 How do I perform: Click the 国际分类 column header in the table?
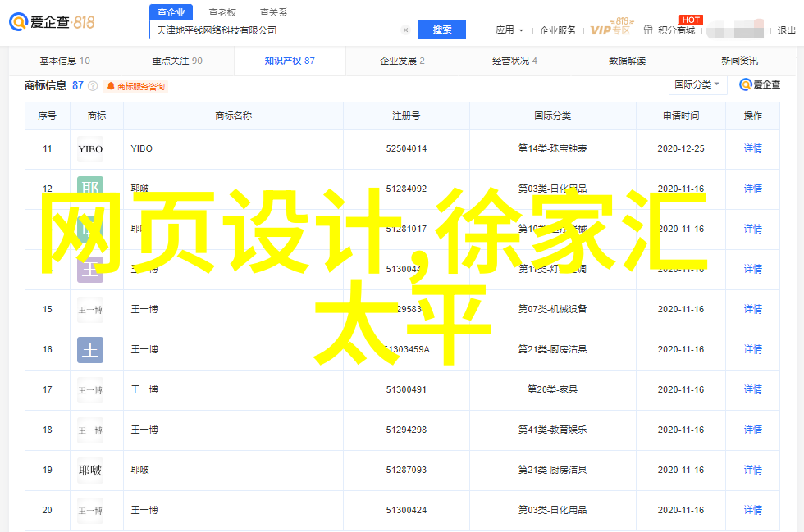pos(553,116)
